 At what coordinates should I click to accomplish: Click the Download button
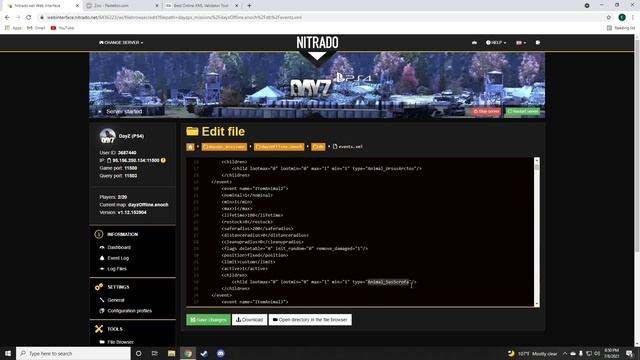tap(249, 320)
